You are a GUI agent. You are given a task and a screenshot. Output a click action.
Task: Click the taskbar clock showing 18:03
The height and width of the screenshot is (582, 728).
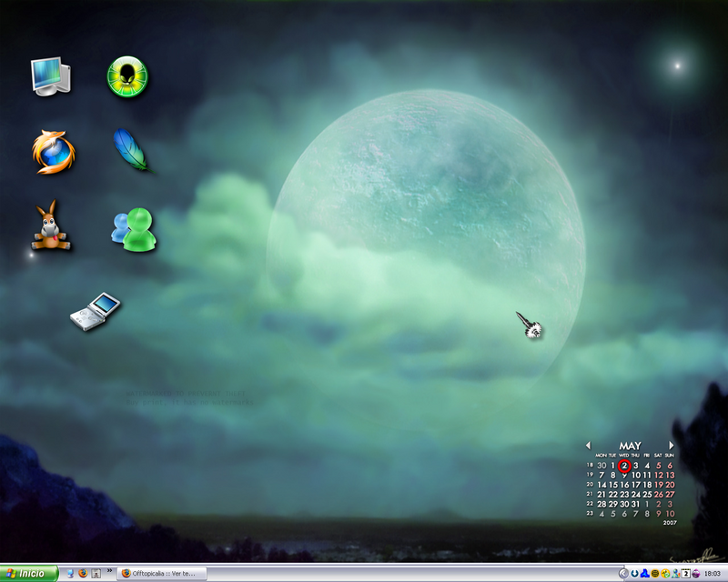click(x=713, y=574)
